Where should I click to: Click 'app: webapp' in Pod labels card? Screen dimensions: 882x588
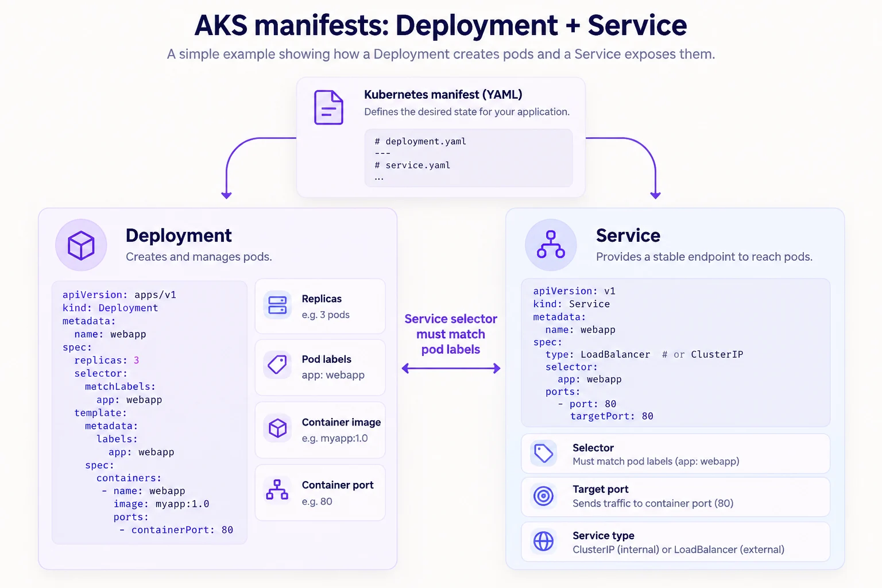[x=333, y=375]
